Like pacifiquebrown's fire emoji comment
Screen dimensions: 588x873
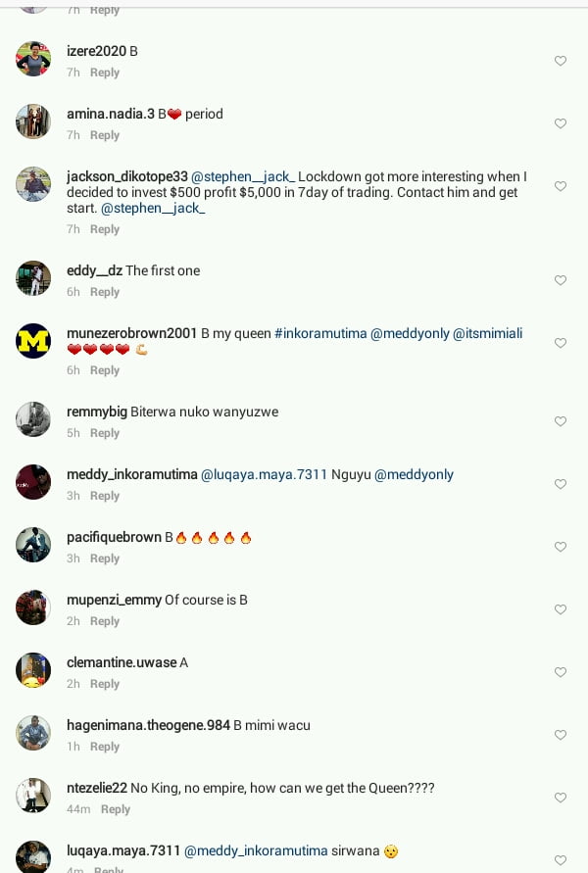tap(561, 547)
